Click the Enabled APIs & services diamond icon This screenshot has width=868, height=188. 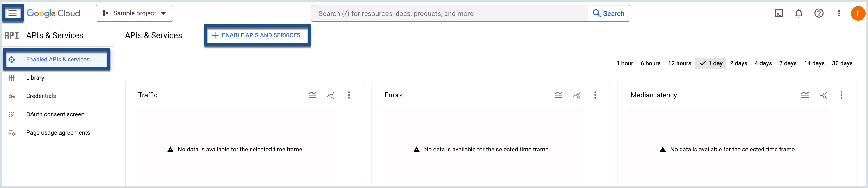coord(12,60)
